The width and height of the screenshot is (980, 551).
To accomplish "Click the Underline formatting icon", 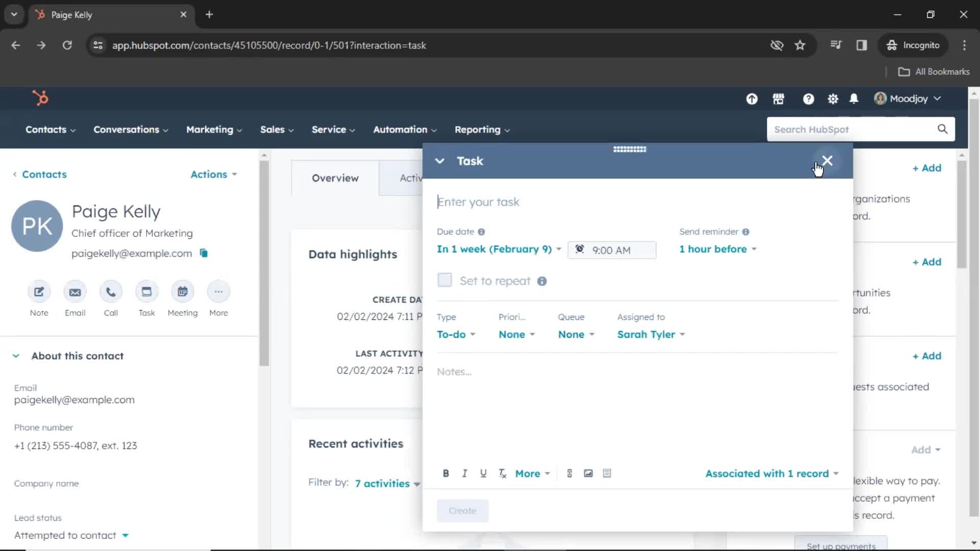I will click(x=483, y=473).
